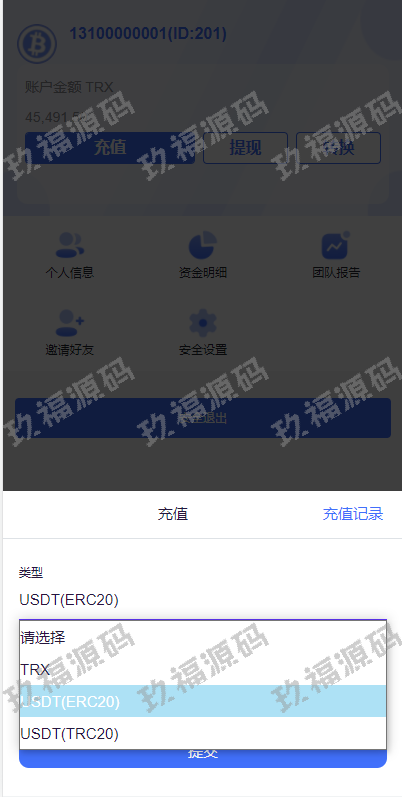
Task: Open 安全设置 gear icon
Action: point(203,323)
